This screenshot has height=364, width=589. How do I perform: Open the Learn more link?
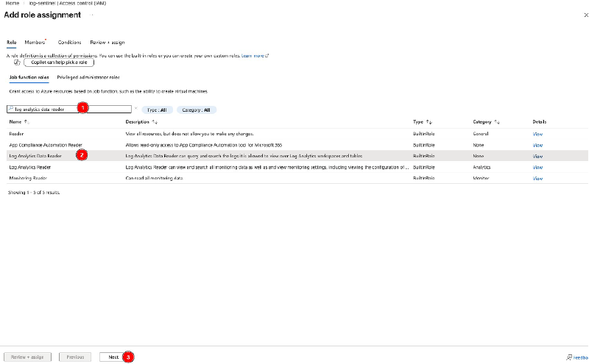coord(254,55)
